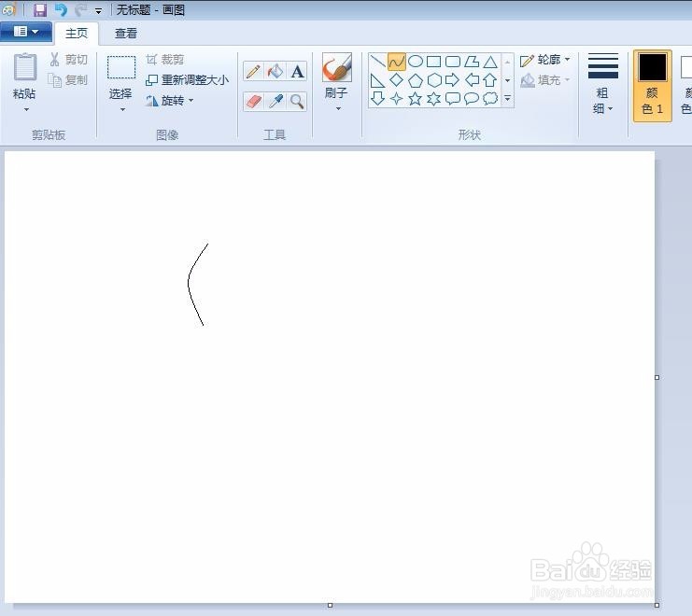692x616 pixels.
Task: Select the Text tool (A)
Action: tap(298, 71)
